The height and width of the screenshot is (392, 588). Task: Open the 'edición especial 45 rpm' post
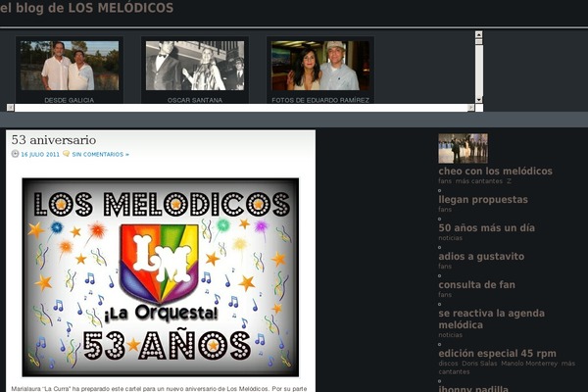497,354
